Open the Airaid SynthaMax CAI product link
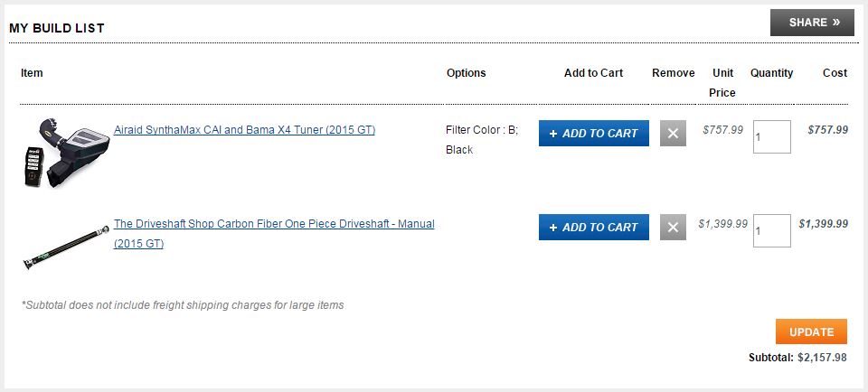Image resolution: width=868 pixels, height=392 pixels. [244, 130]
